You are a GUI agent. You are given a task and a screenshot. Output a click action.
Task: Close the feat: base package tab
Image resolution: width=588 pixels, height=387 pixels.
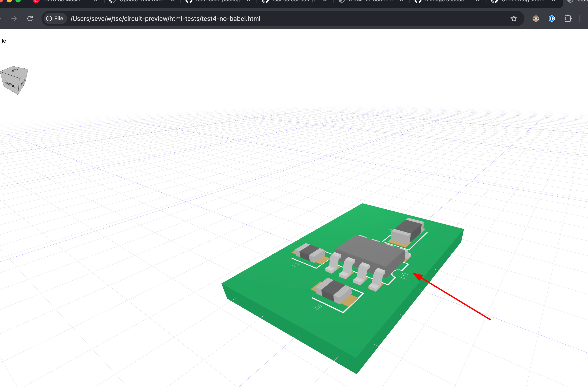249,1
